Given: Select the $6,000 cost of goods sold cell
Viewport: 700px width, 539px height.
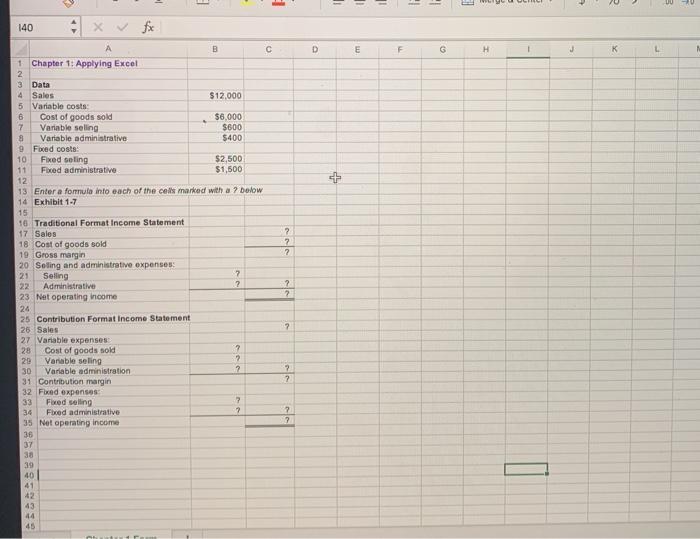Looking at the screenshot, I should coord(216,117).
